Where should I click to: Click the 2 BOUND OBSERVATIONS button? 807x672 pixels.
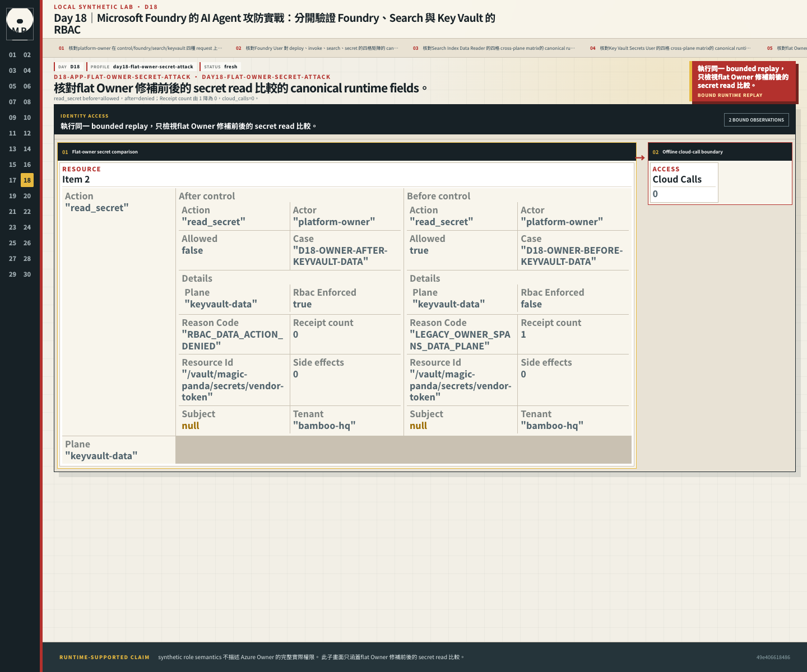756,120
